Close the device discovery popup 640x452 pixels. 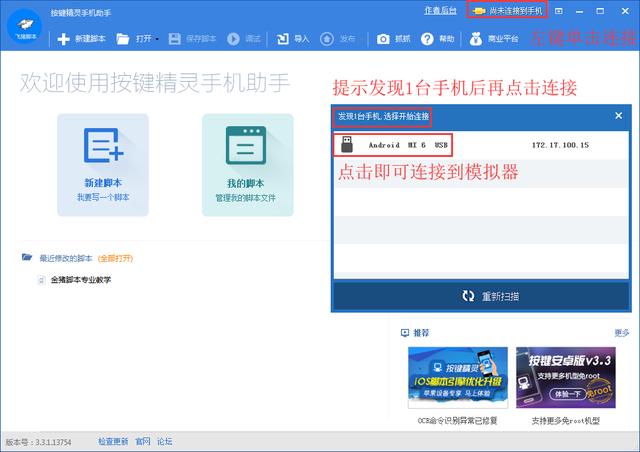[x=618, y=116]
